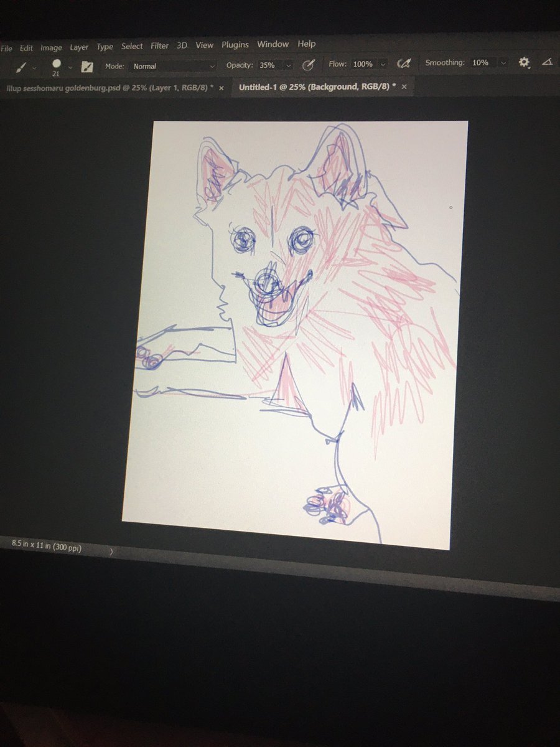This screenshot has height=747, width=560.
Task: Open the Edit menu
Action: pyautogui.click(x=26, y=48)
